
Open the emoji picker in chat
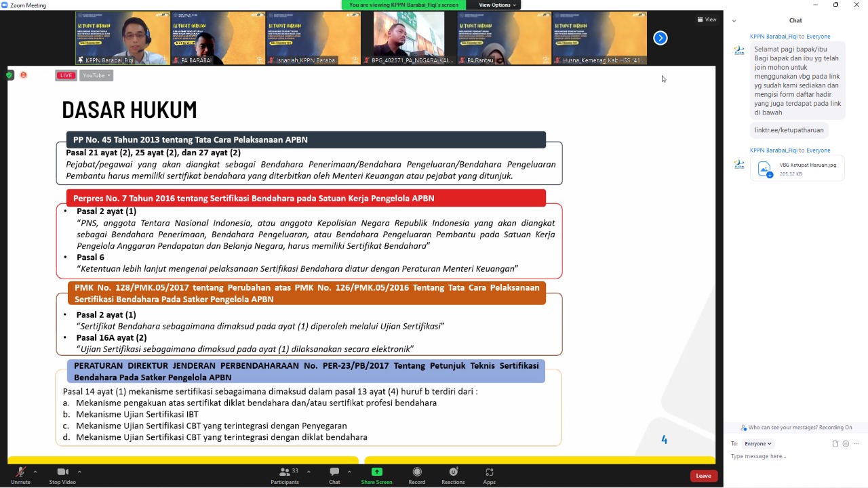pyautogui.click(x=846, y=444)
